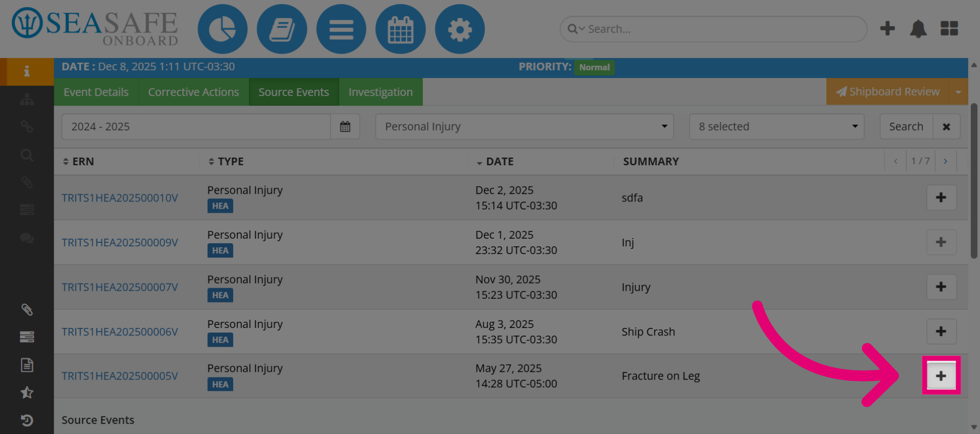Open event TRITS1HEA202500010V link
980x434 pixels.
(x=120, y=198)
